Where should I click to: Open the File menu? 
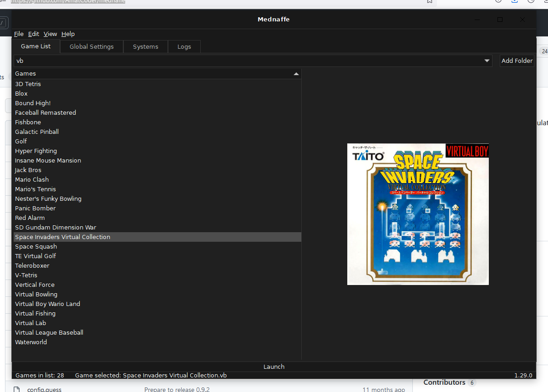19,34
